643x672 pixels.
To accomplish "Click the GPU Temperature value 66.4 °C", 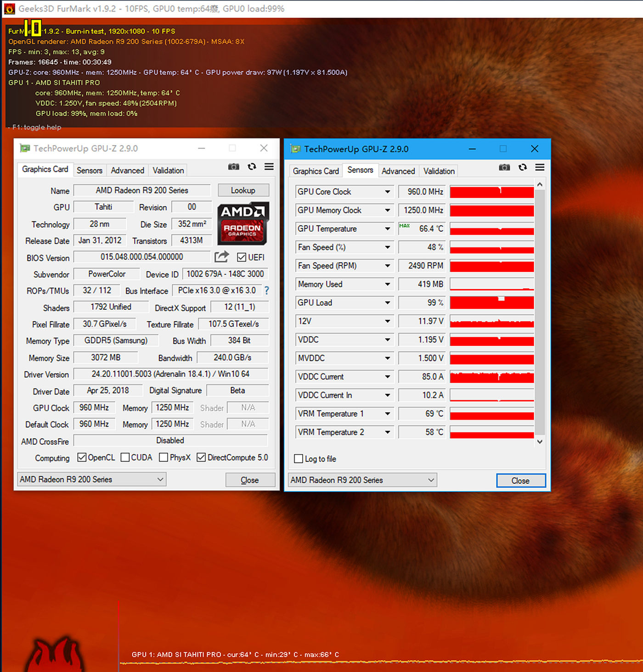I will click(422, 229).
